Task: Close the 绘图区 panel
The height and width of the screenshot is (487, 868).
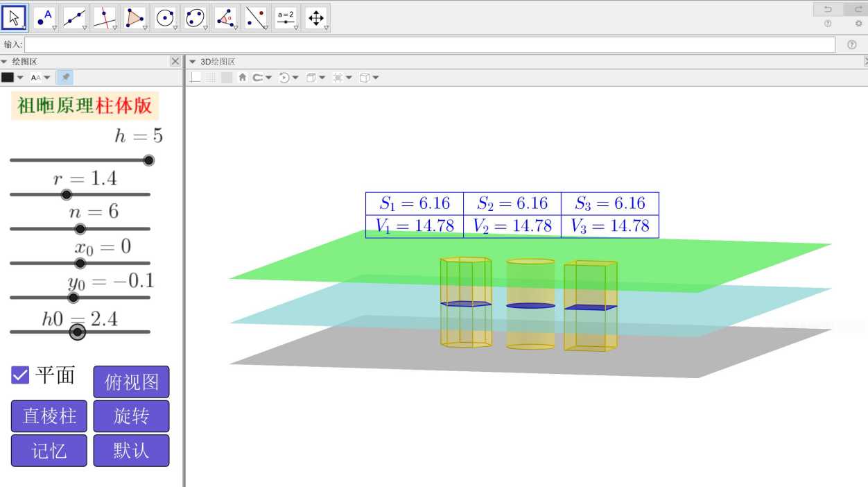Action: pyautogui.click(x=175, y=62)
